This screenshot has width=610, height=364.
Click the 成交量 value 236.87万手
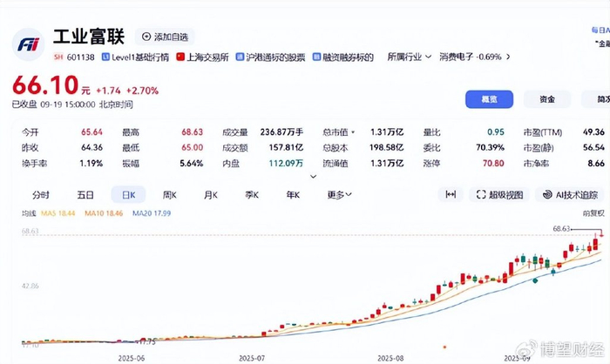[281, 132]
